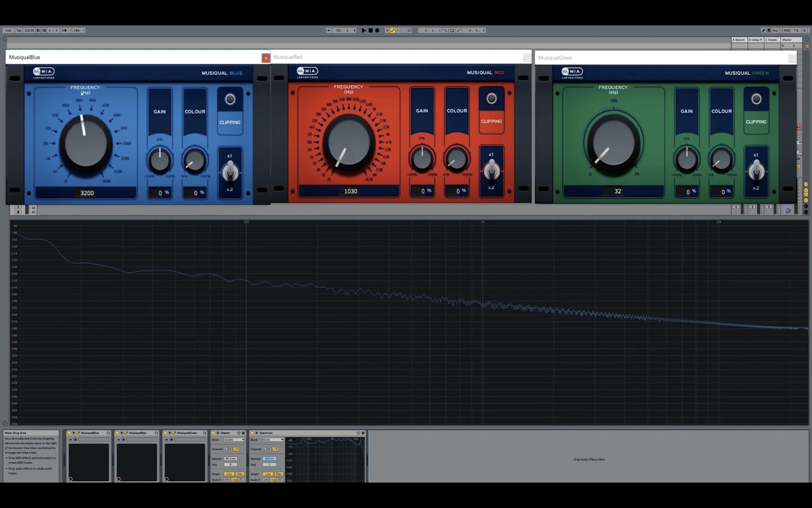Click the Spectrum device hot-swap icon
The width and height of the screenshot is (812, 508).
tap(358, 433)
